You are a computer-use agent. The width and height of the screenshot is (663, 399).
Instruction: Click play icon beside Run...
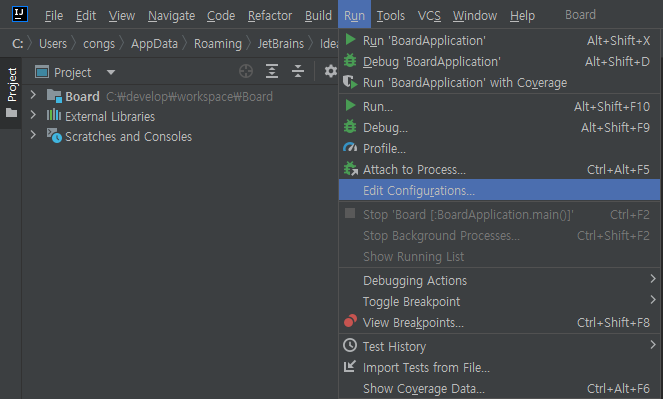pyautogui.click(x=350, y=106)
